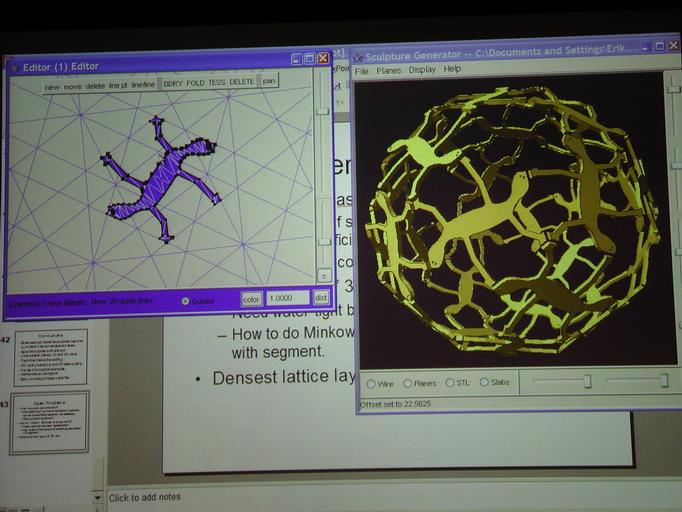Choose the lowercase 'delete' editor tool
The image size is (682, 512).
tap(95, 85)
